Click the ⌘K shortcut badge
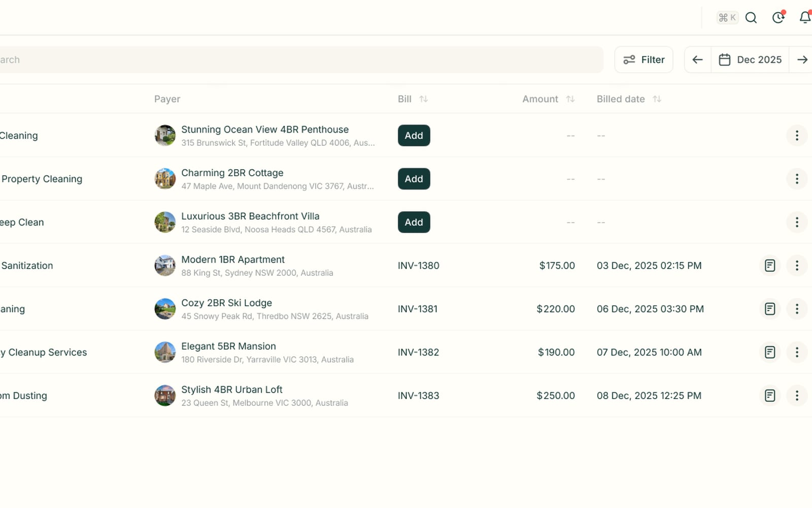Viewport: 812px width, 508px height. (x=727, y=18)
